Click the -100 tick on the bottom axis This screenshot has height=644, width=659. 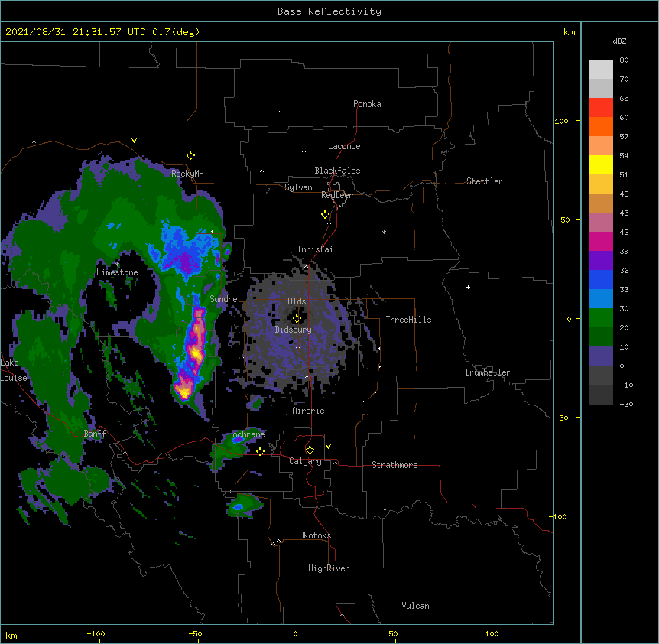tap(96, 633)
